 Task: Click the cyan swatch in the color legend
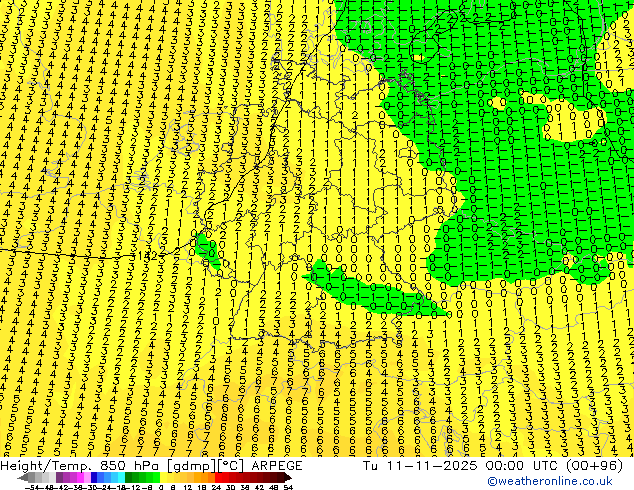coord(122,478)
